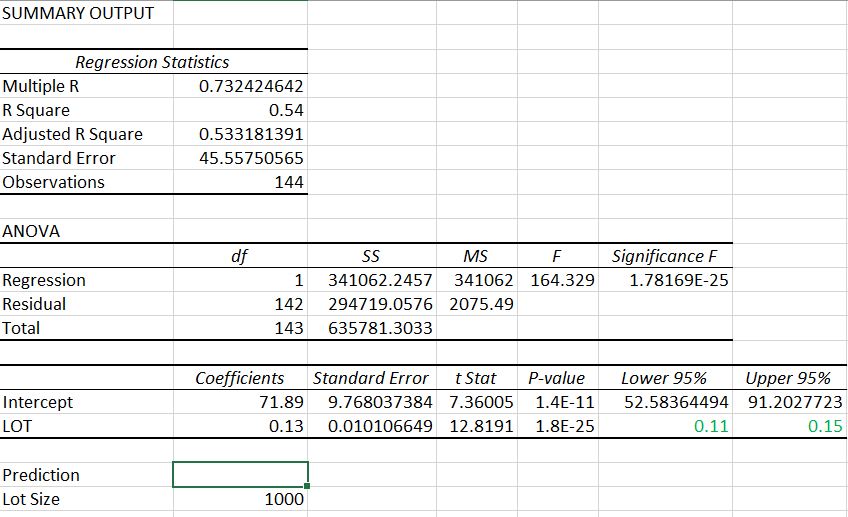This screenshot has height=517, width=848.
Task: Select the Observations value 144
Action: [x=289, y=182]
